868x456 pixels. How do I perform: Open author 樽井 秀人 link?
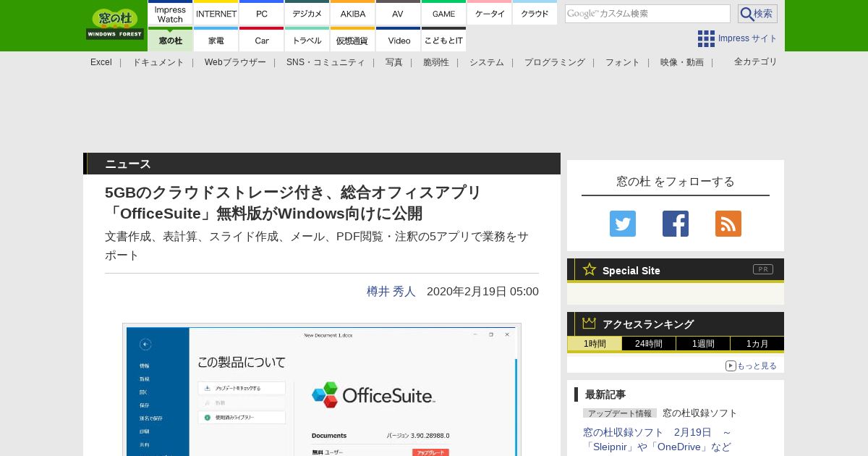[391, 291]
